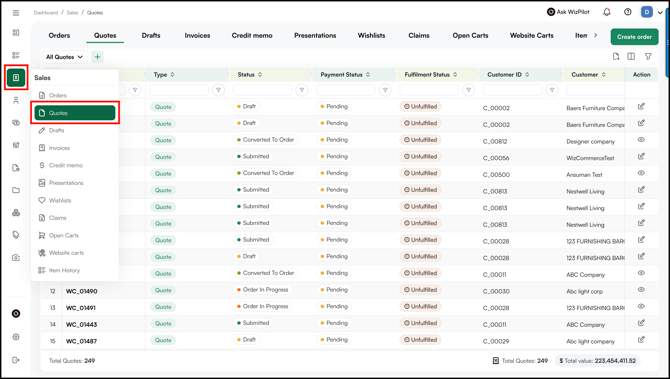Open quote WC_01487
Screen dimensions: 670x379
point(82,341)
